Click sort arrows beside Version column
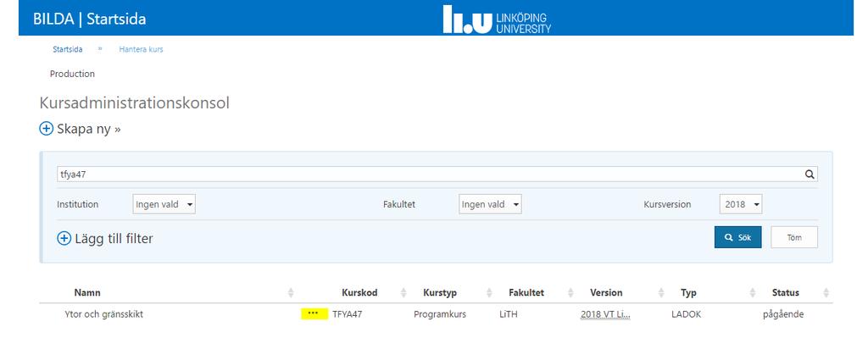Viewport: 868px width, 338px height. pos(661,292)
